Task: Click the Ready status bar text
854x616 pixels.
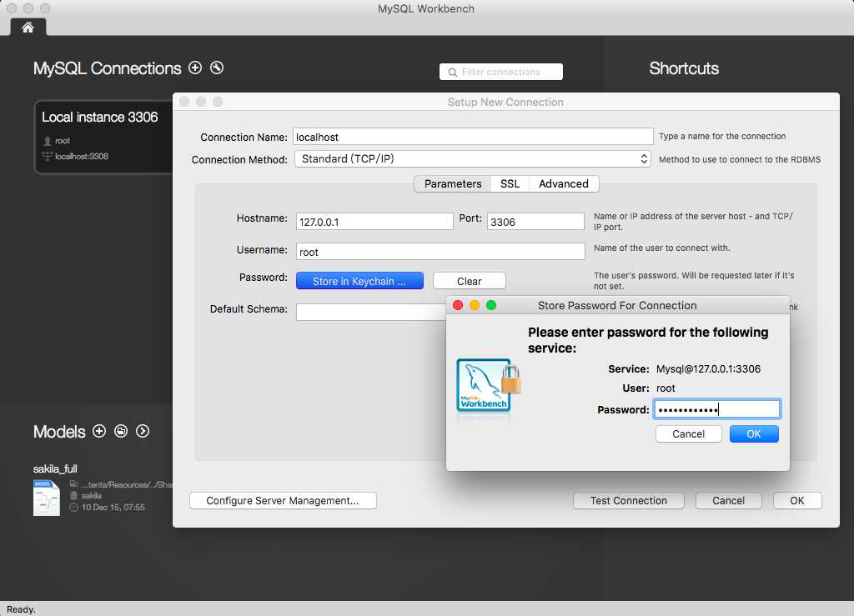Action: (21, 609)
